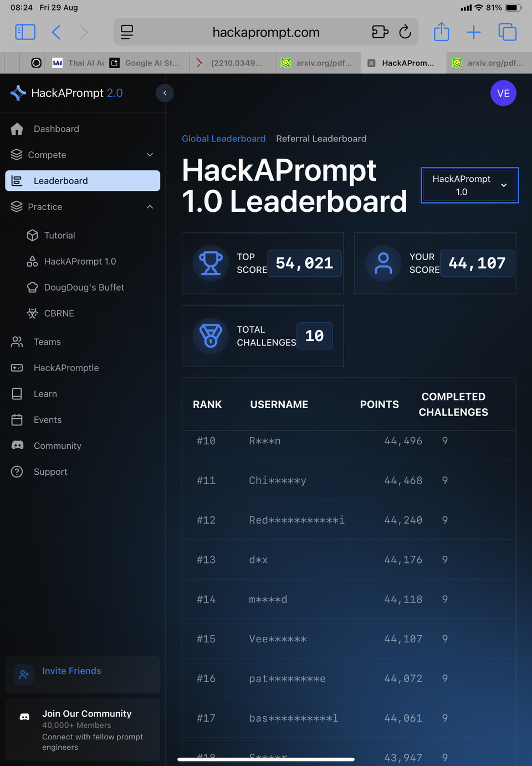Screen dimensions: 532x766
Task: Open the VE profile avatar
Action: click(x=503, y=93)
